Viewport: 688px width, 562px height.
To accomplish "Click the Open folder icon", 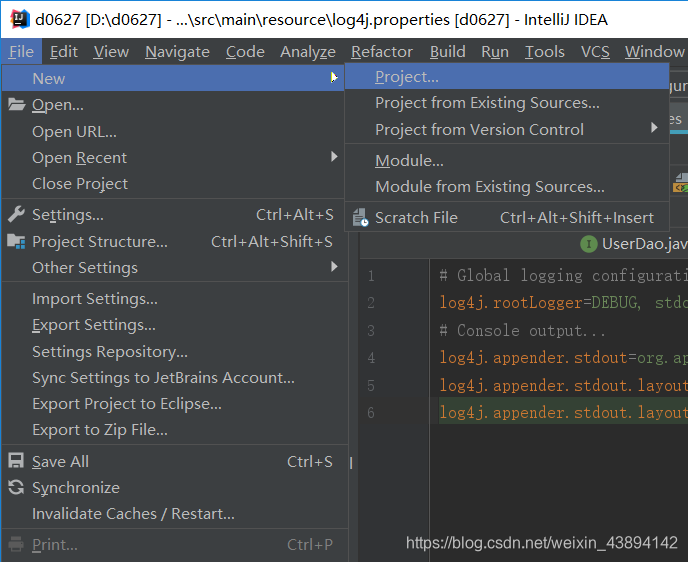I will tap(16, 104).
